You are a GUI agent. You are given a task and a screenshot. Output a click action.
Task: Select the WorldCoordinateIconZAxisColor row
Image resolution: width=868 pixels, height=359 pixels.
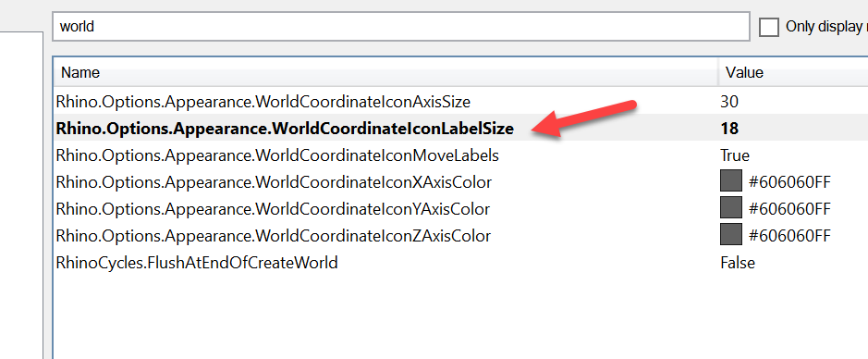coord(460,236)
